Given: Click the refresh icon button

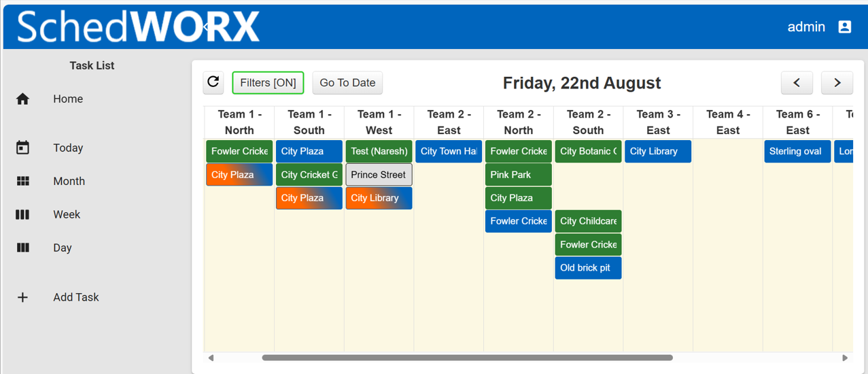Looking at the screenshot, I should pos(213,82).
